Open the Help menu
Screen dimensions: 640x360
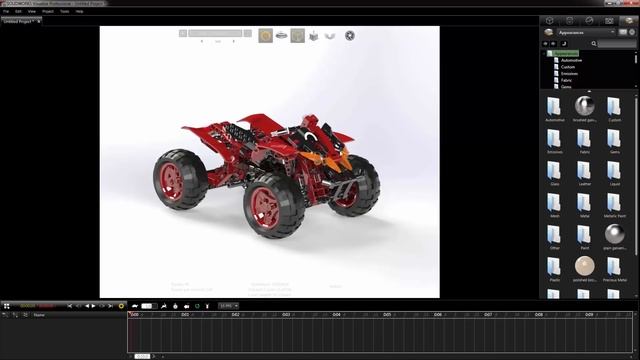pos(79,11)
